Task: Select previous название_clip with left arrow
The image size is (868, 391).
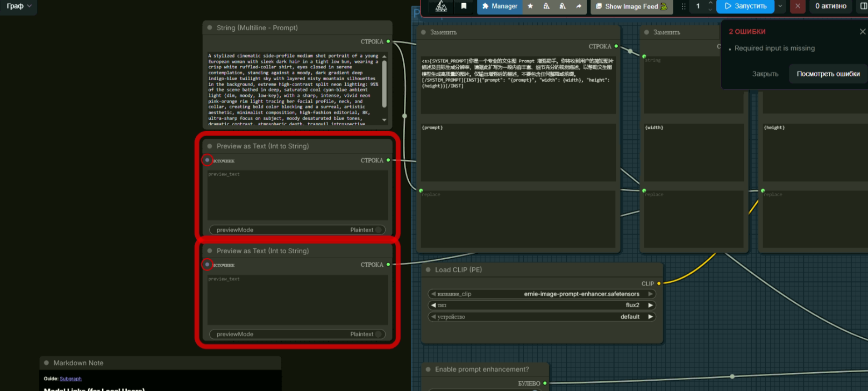Action: click(433, 294)
